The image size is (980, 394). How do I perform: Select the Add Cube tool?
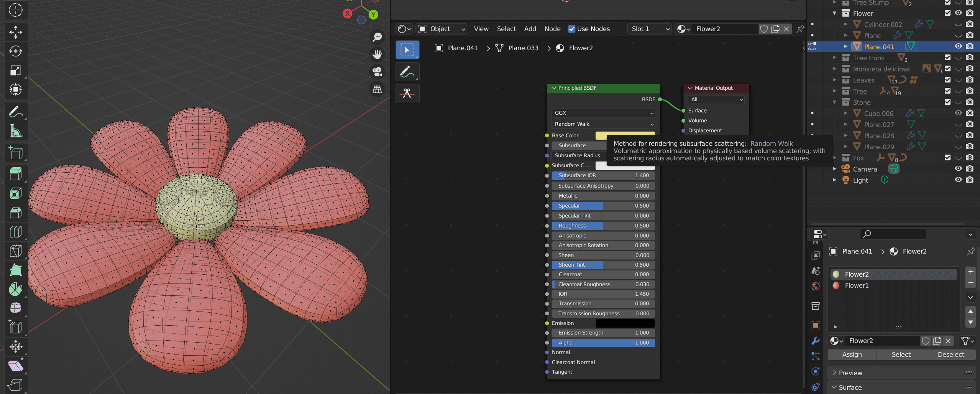[x=16, y=153]
